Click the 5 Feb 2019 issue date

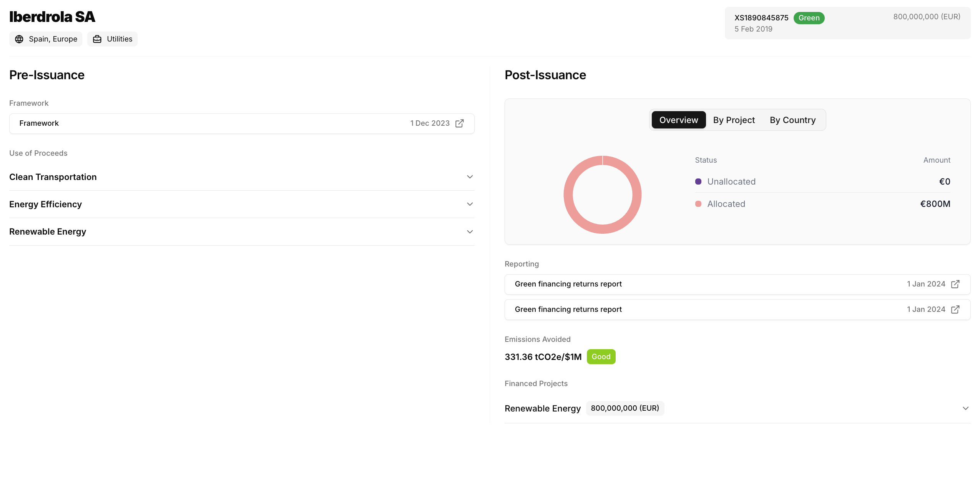[753, 29]
